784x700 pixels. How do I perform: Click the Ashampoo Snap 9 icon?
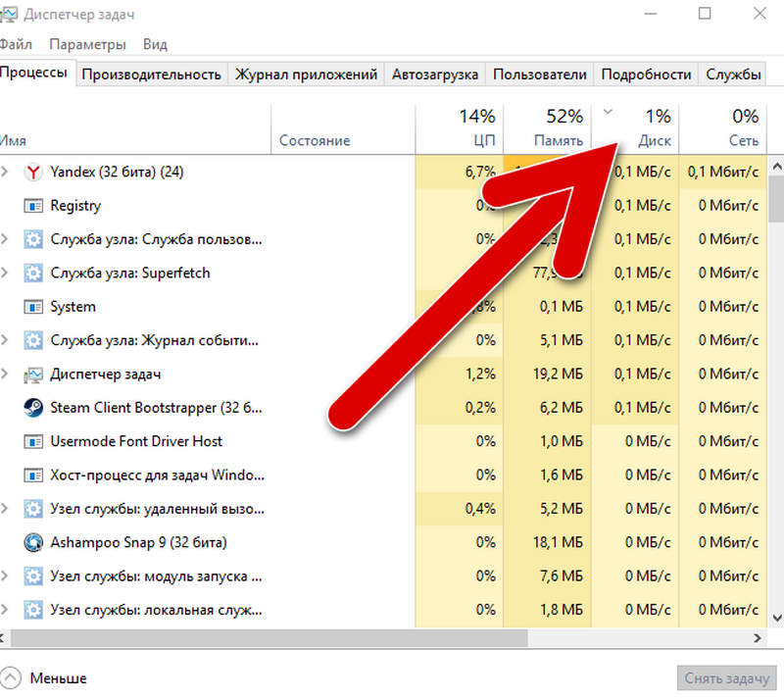33,542
